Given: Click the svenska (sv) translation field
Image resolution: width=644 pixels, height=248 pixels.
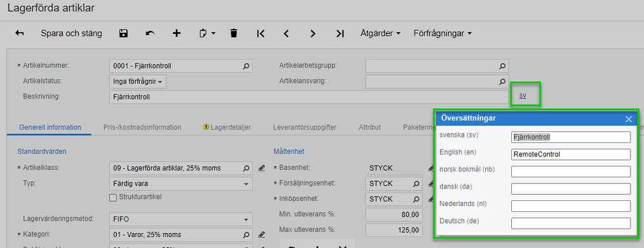Looking at the screenshot, I should [571, 137].
